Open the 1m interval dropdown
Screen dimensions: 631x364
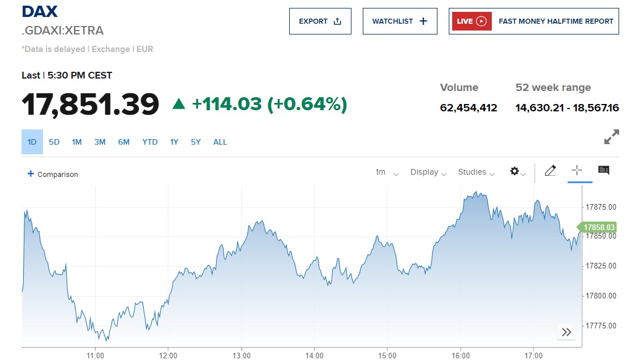click(387, 172)
